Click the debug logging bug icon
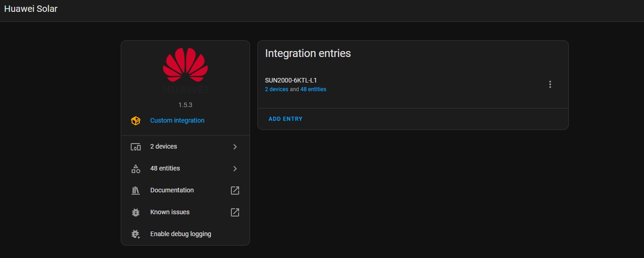 point(136,234)
